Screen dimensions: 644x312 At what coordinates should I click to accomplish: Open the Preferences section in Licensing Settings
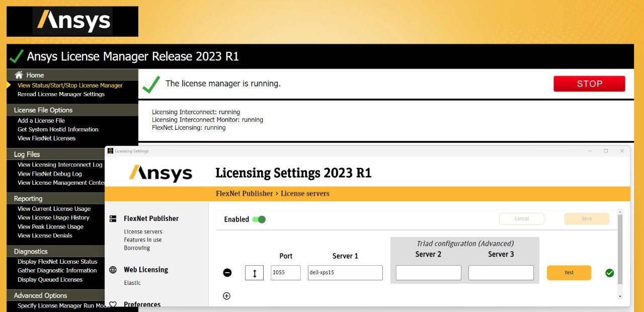142,304
